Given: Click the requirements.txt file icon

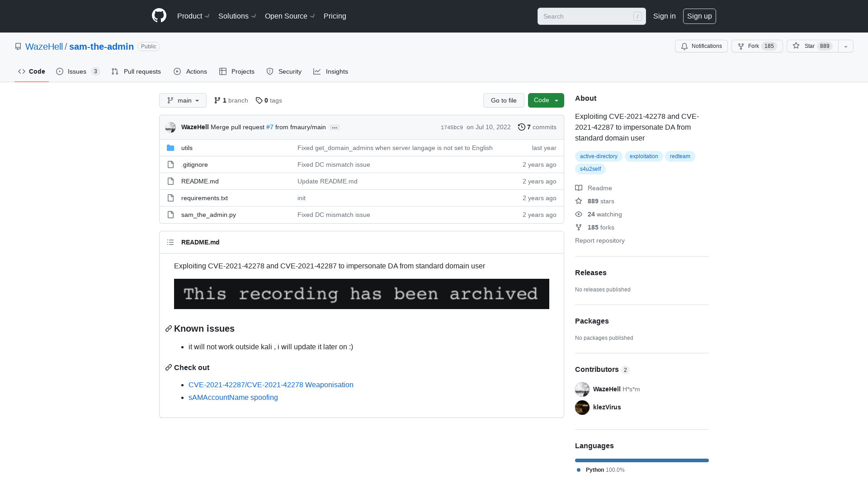Looking at the screenshot, I should coord(170,198).
